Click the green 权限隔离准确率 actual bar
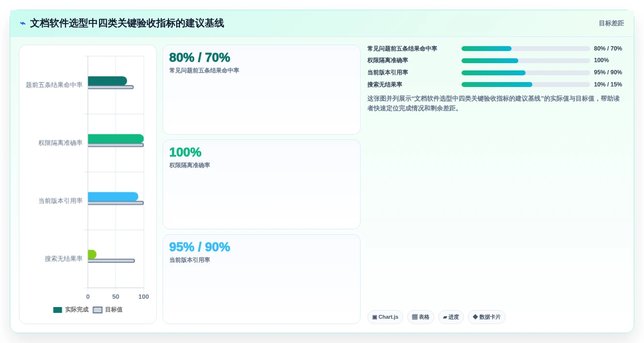Screen dimensions: 644x343 116,139
